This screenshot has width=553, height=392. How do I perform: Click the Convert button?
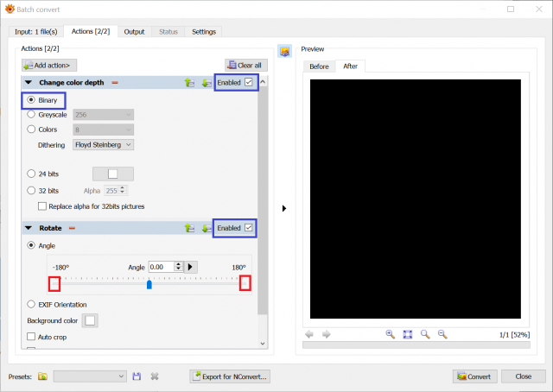click(474, 376)
